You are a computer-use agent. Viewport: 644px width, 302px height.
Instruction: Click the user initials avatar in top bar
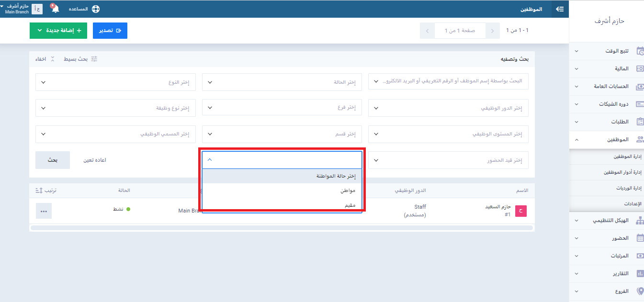tap(37, 9)
